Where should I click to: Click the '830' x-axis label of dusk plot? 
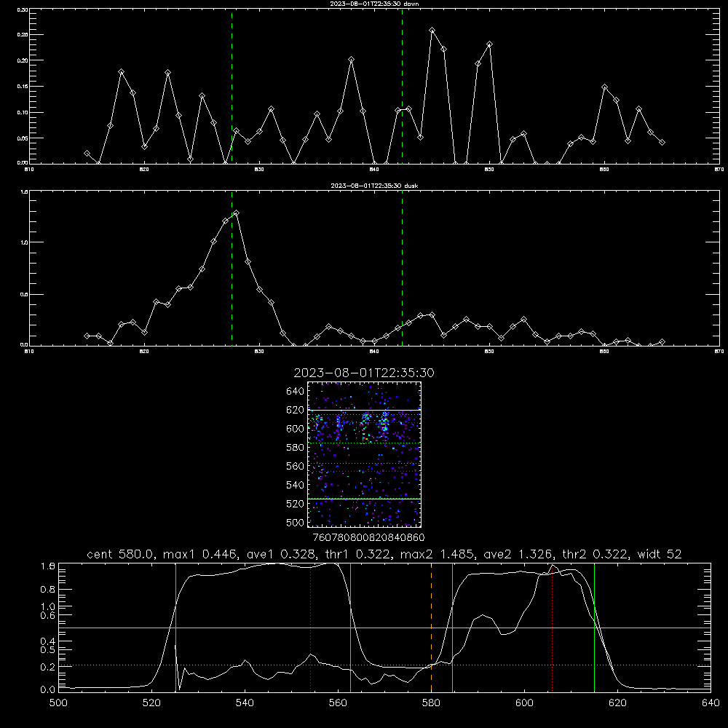click(x=259, y=352)
